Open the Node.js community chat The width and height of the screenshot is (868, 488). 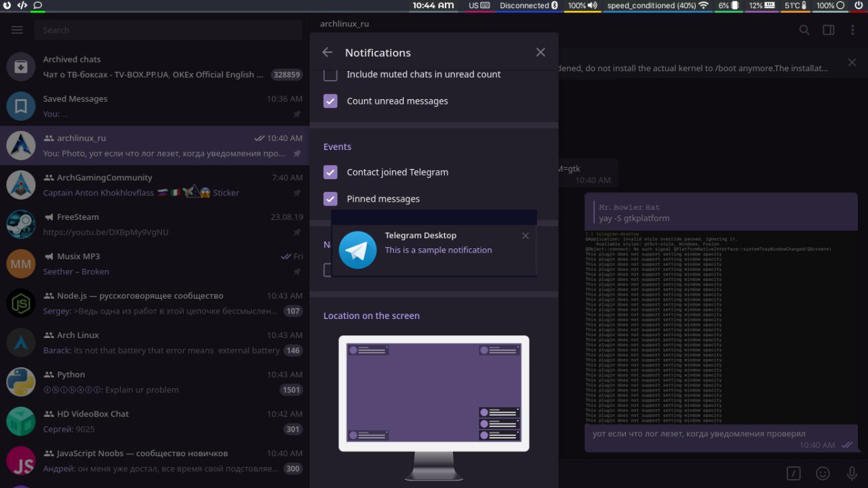(155, 303)
